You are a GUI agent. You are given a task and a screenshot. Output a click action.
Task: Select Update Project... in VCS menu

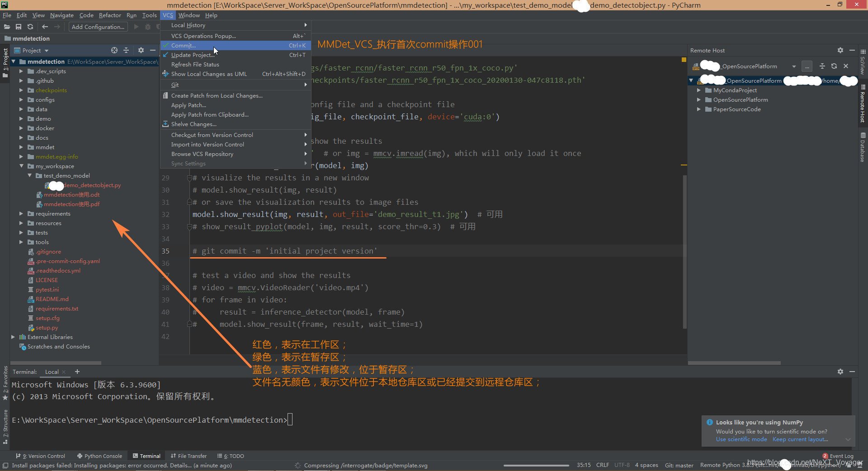pos(235,55)
